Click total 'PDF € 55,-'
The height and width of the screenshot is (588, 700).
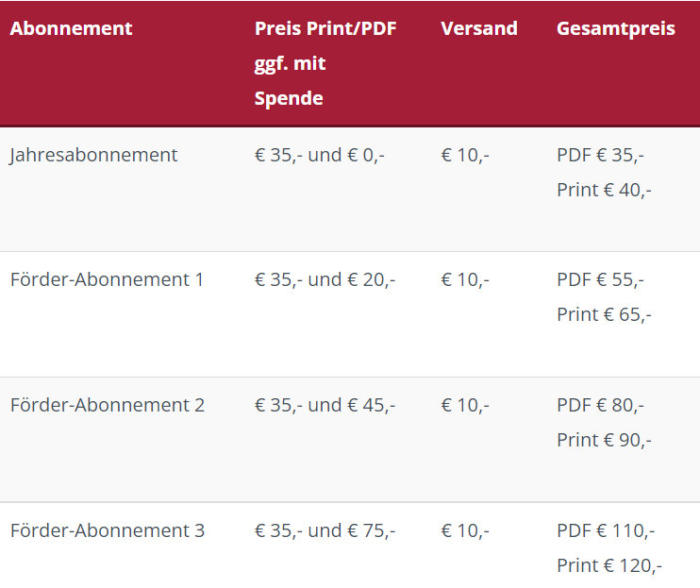600,280
